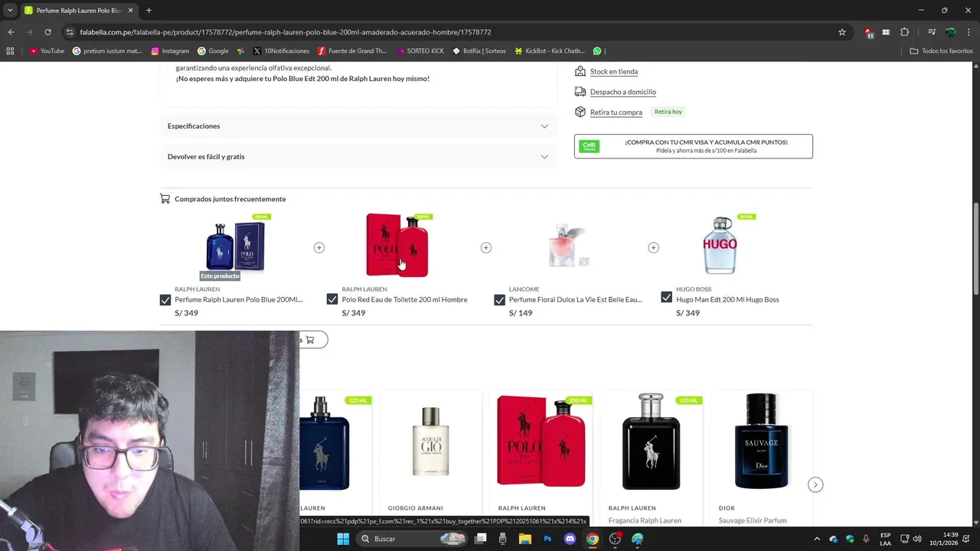
Task: Uncheck the Hugo Man Edt 200 Ml checkbox
Action: point(666,298)
